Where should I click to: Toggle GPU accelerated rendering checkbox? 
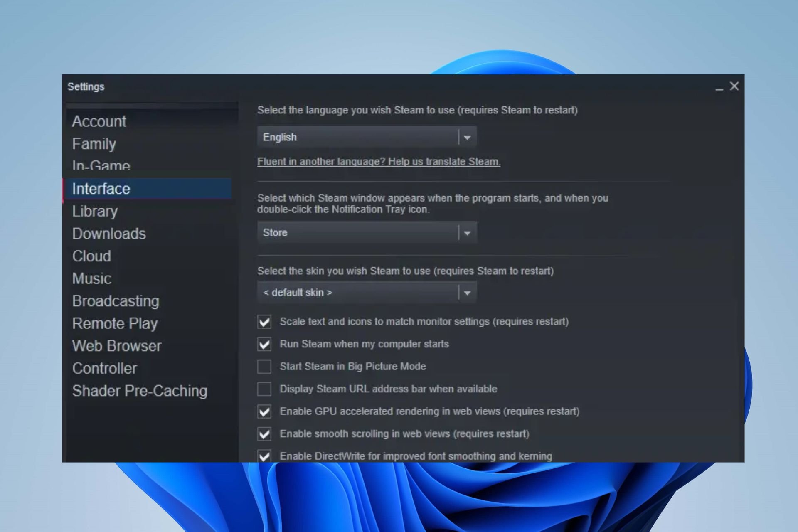(264, 411)
